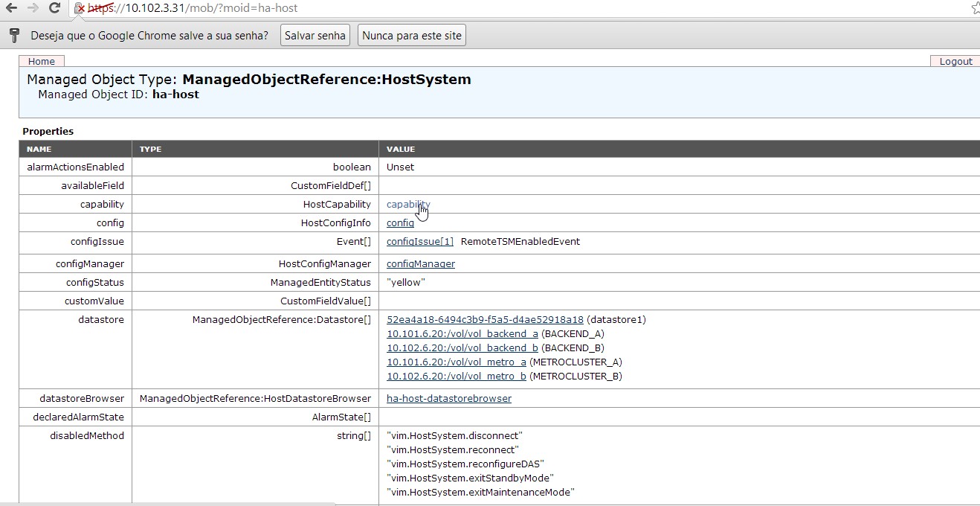This screenshot has width=980, height=506.
Task: Reload the page with refresh icon
Action: 54,8
